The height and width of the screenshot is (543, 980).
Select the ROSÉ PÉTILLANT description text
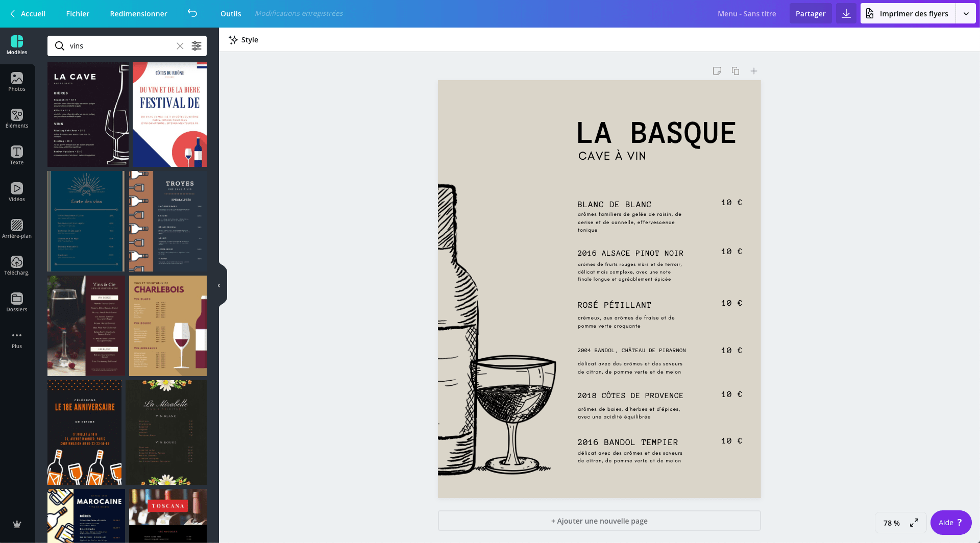(626, 322)
